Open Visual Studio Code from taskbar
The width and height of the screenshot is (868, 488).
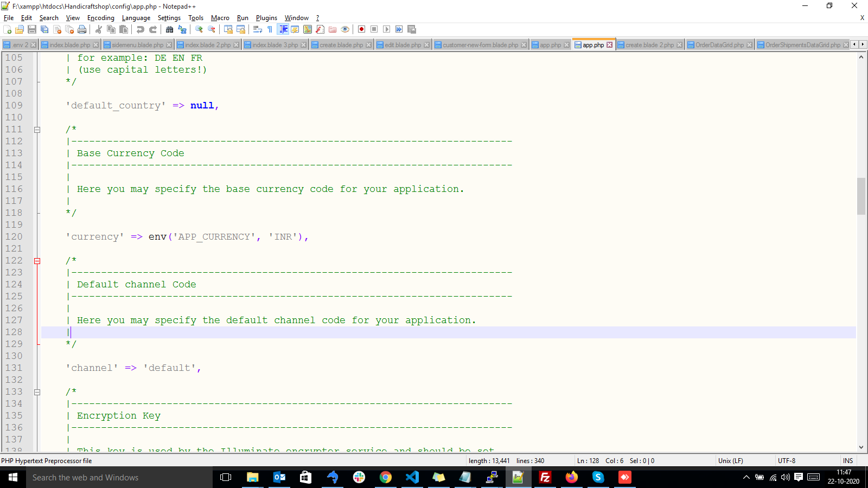coord(412,477)
